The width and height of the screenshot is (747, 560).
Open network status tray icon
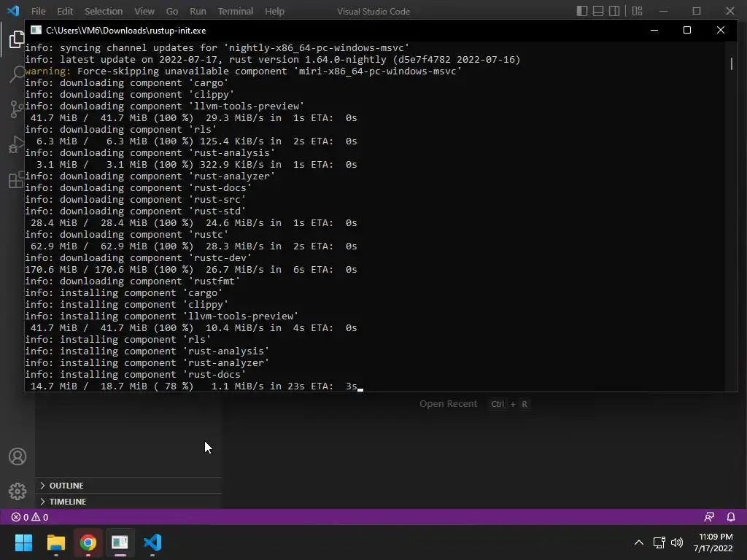(x=659, y=542)
